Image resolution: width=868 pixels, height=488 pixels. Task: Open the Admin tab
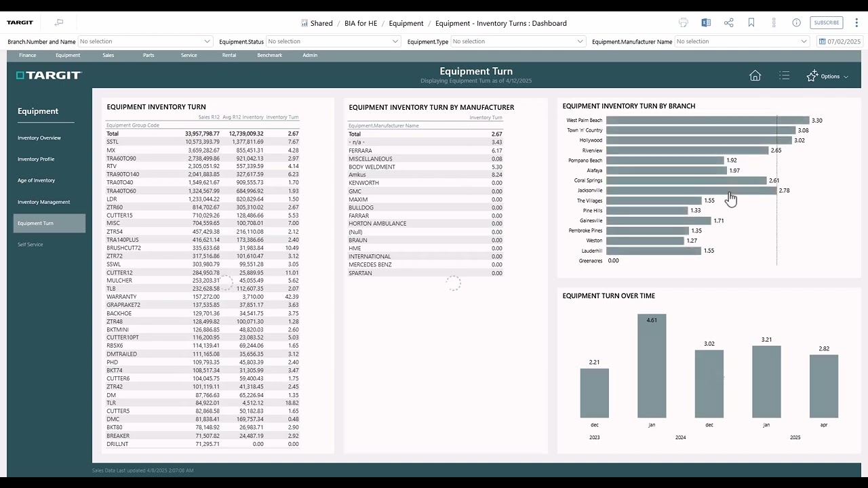point(310,56)
